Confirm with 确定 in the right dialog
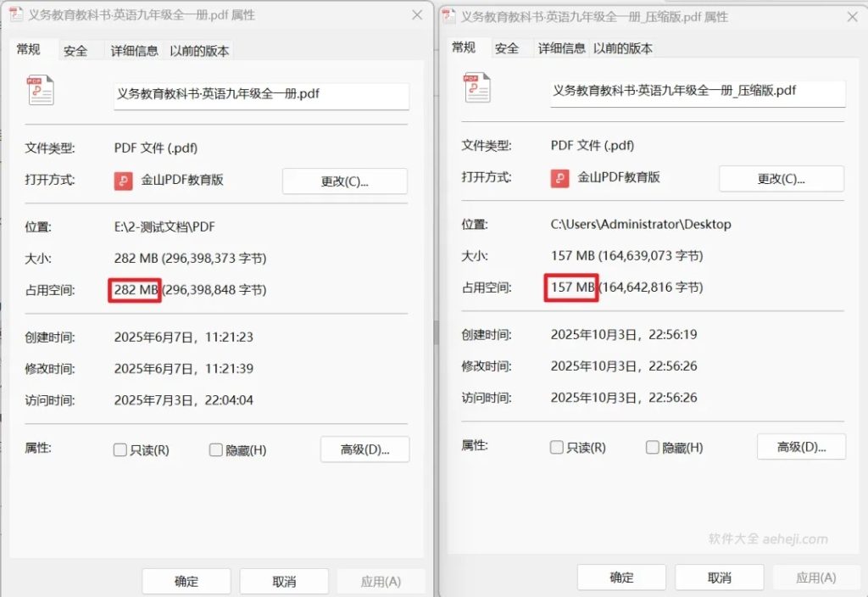Screen dimensions: 868x597 click(x=621, y=577)
